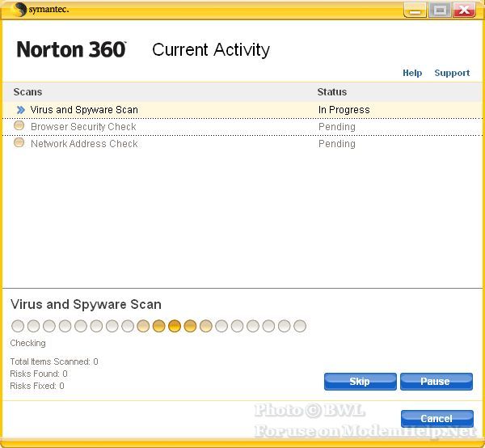Click the Browser Security Check pending circle icon

point(19,125)
